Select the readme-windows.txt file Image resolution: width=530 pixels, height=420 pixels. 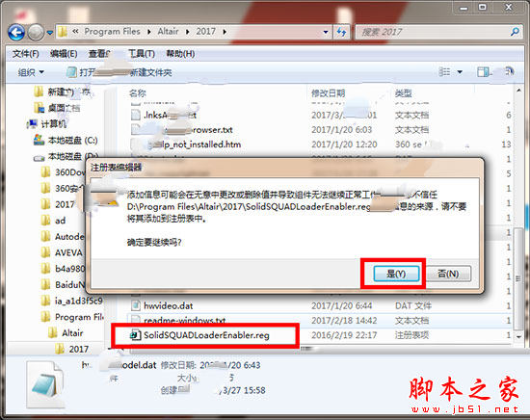coord(185,320)
